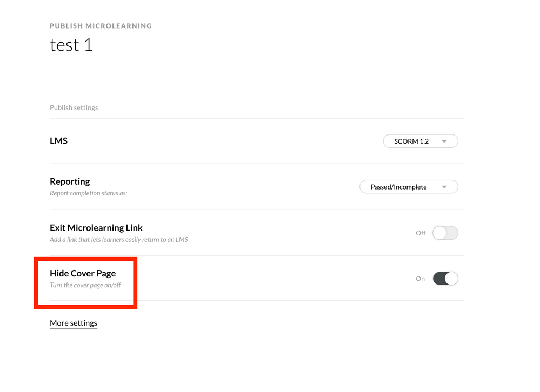The height and width of the screenshot is (392, 540).
Task: Click the "test 1" title
Action: pos(71,45)
